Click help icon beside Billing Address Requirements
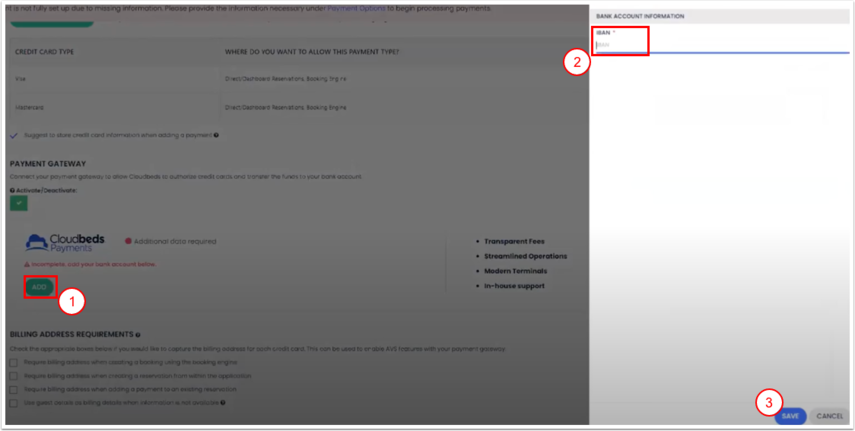Image resolution: width=855 pixels, height=431 pixels. [138, 334]
